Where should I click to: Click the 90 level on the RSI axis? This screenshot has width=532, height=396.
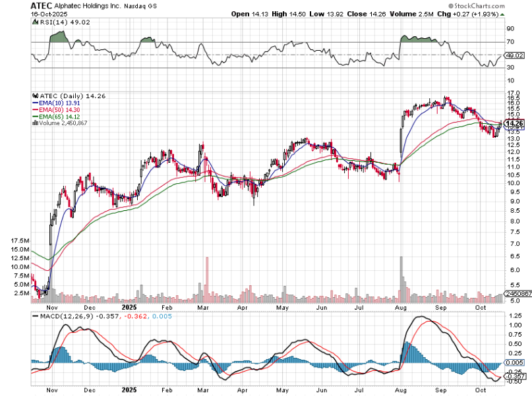pos(510,28)
